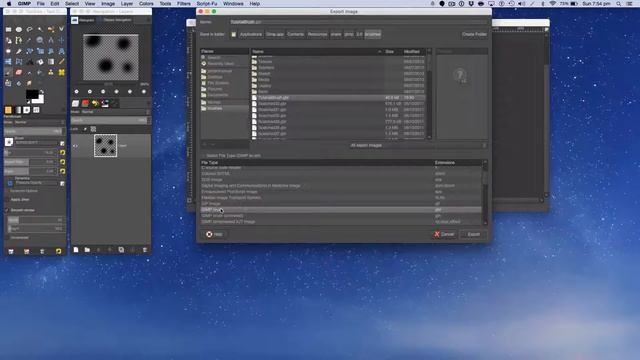
Task: Open the File menu
Action: point(40,4)
